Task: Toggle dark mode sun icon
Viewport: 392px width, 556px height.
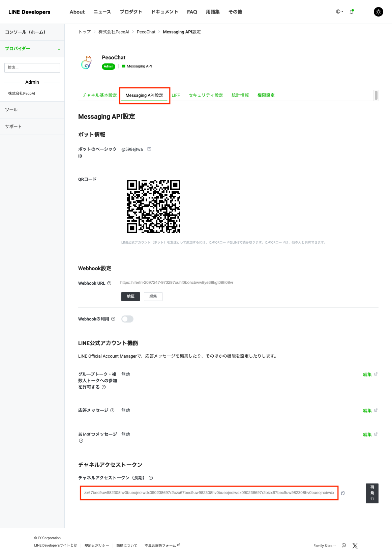Action: (x=378, y=12)
